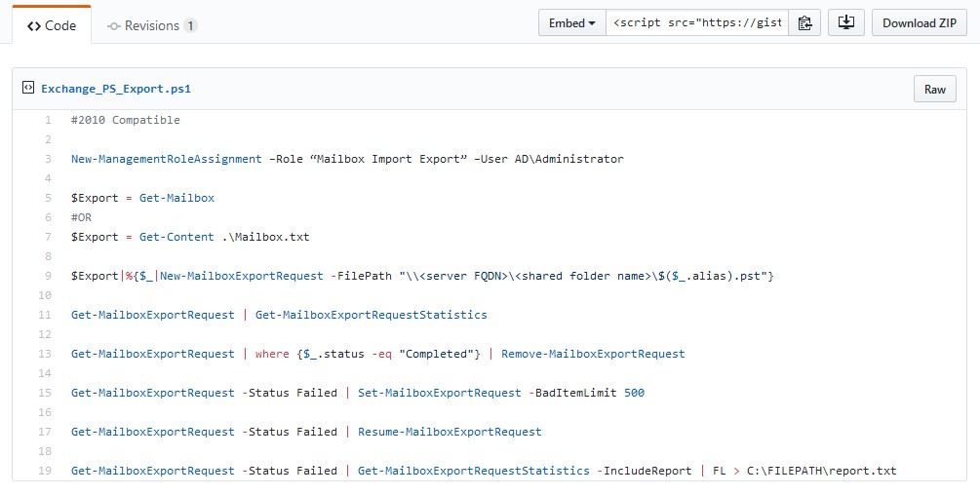Screen dimensions: 980x495
Task: Click "Set-MailboxExportRequest" on line 15
Action: point(440,393)
